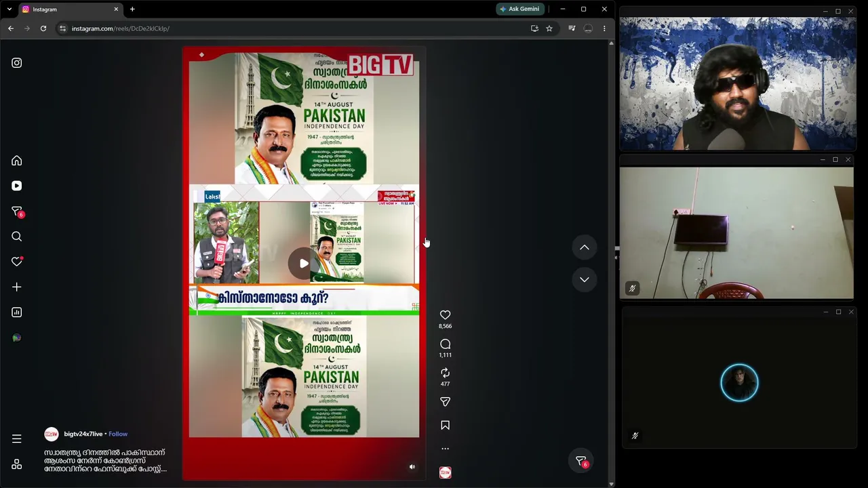Open the More hamburger menu in sidebar

17,439
